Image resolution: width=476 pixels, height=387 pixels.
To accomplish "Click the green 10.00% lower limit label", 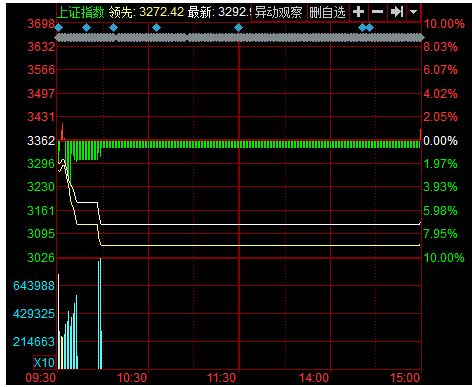I will tap(444, 258).
